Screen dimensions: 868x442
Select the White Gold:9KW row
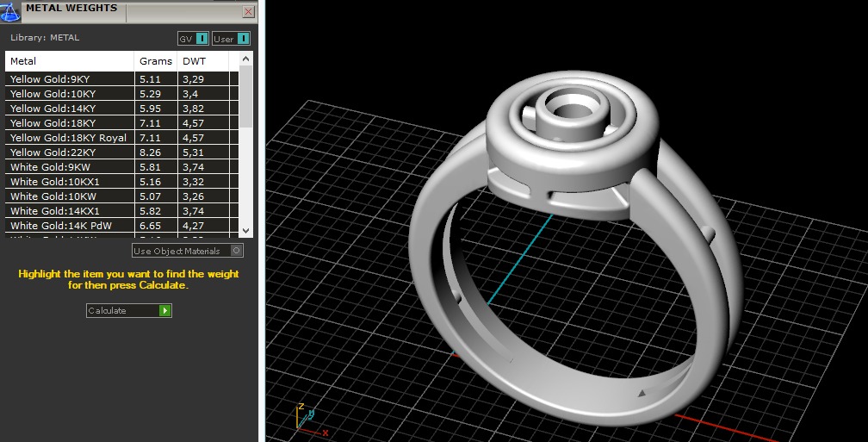click(121, 167)
